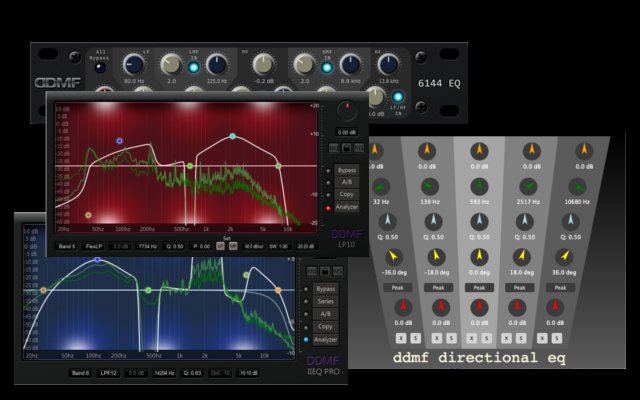
Task: Toggle the All Bypass switch on 6144 EQ
Action: tap(100, 66)
